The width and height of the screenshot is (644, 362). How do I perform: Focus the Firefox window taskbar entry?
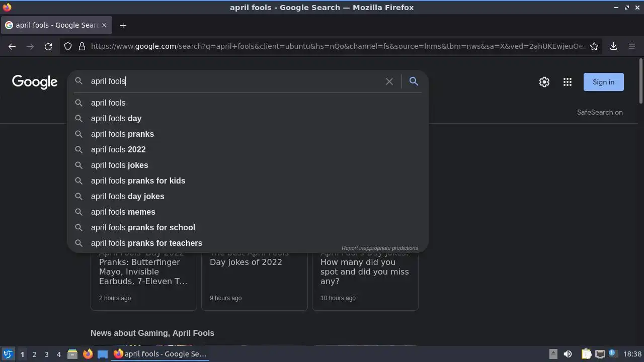click(x=160, y=354)
